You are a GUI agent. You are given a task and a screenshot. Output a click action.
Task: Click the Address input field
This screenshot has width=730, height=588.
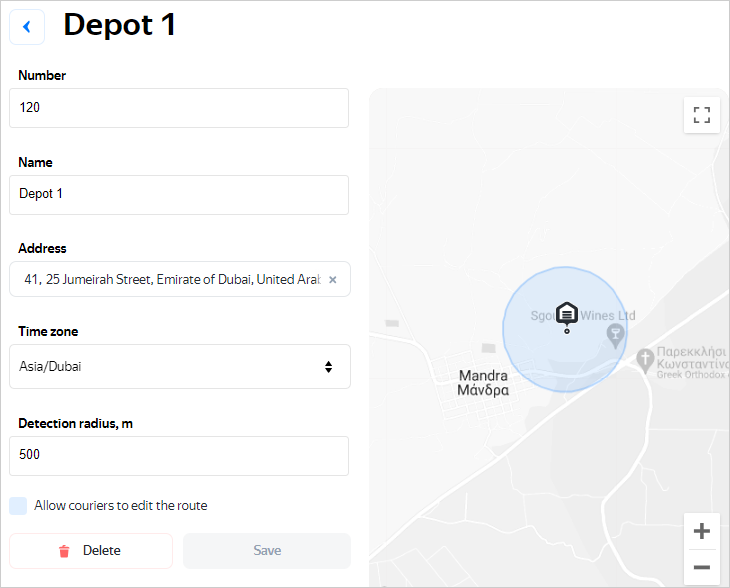[170, 280]
